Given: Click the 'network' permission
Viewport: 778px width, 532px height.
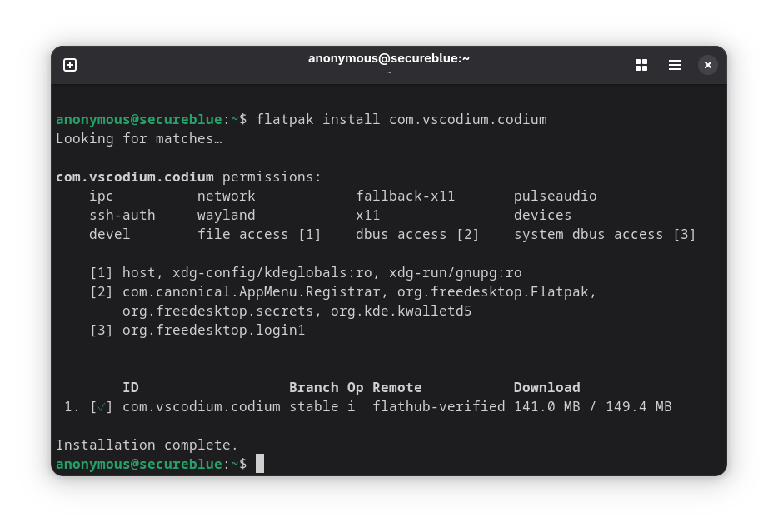Looking at the screenshot, I should click(x=227, y=196).
